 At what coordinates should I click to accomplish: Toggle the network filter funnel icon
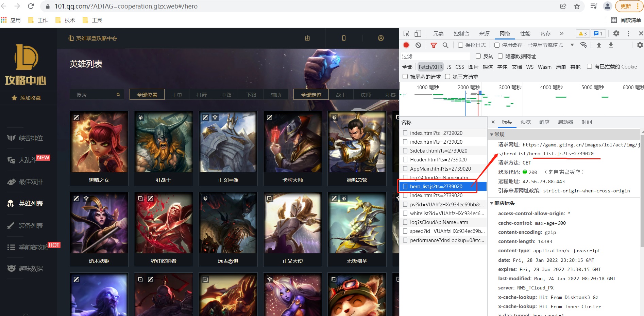point(434,45)
